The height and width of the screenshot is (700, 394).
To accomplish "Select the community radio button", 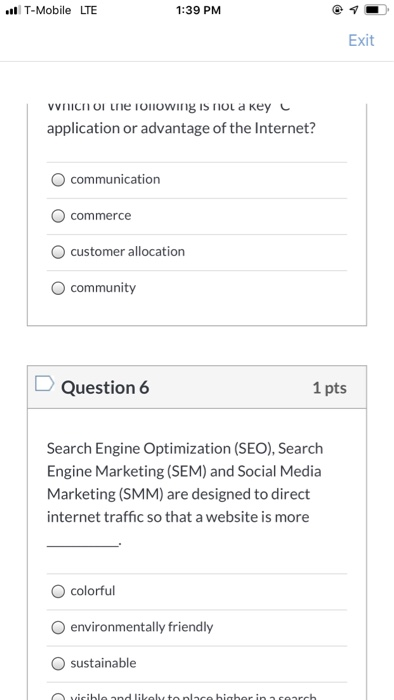I will [x=58, y=288].
